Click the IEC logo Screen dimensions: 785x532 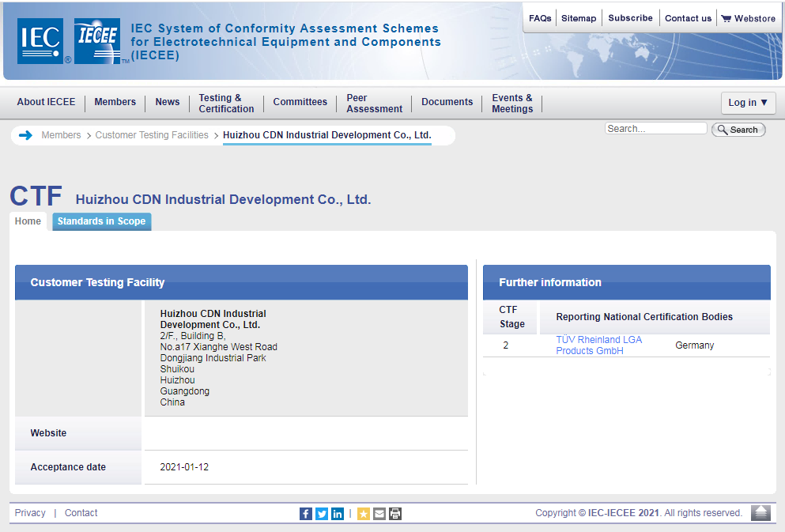40,41
